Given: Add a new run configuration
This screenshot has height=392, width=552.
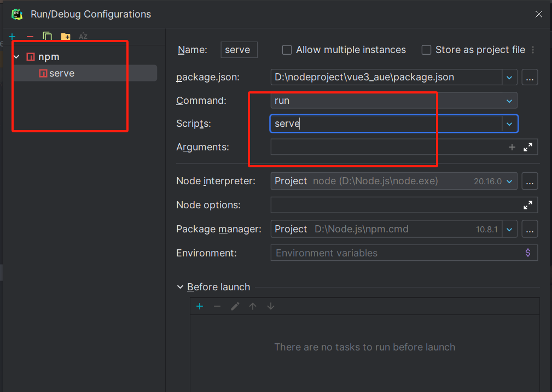Looking at the screenshot, I should point(12,37).
